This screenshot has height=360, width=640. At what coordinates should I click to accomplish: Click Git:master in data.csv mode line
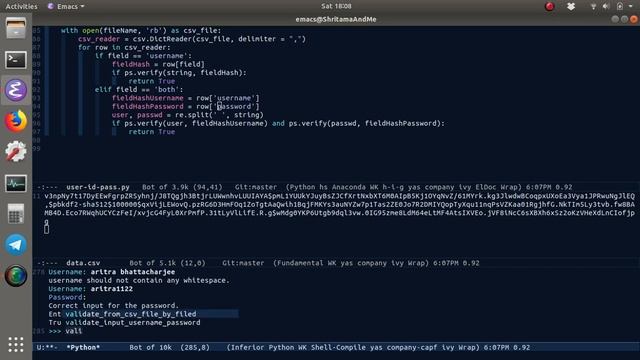coord(243,263)
